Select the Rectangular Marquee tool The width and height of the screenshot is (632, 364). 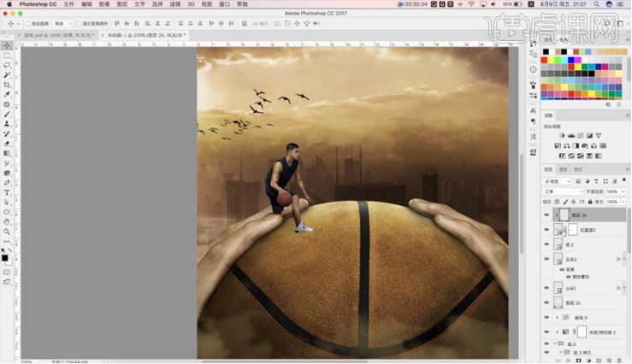(7, 55)
